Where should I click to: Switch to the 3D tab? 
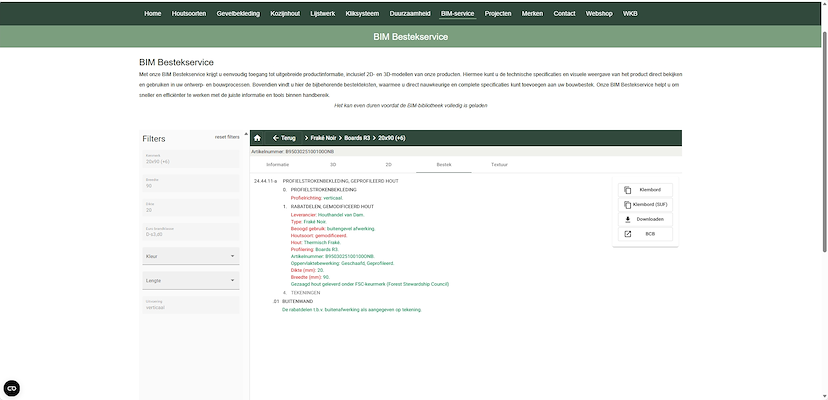click(333, 163)
